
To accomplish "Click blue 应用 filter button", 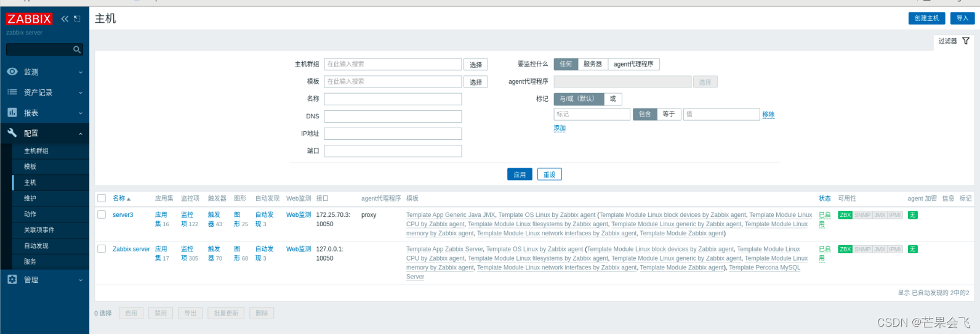I will click(x=520, y=174).
